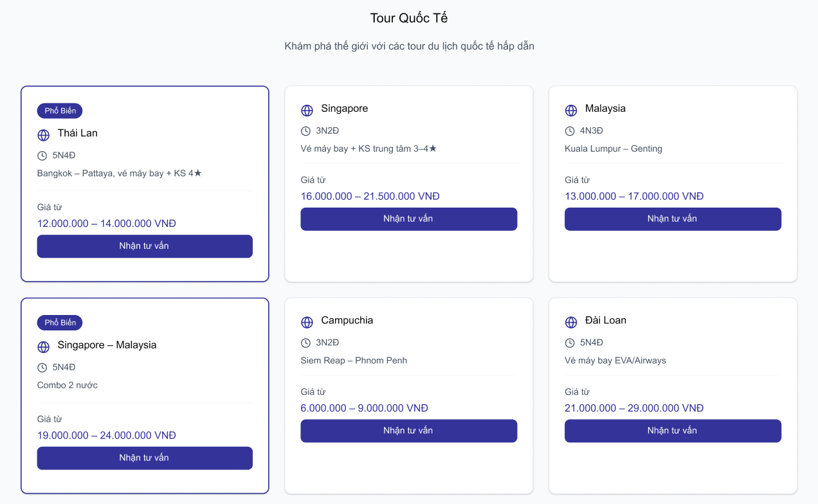This screenshot has width=818, height=504.
Task: Click the clock icon next to 4N3Đ
Action: click(x=570, y=131)
